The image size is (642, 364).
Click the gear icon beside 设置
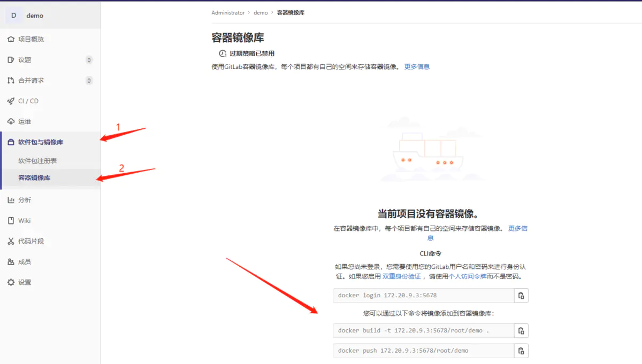[11, 282]
